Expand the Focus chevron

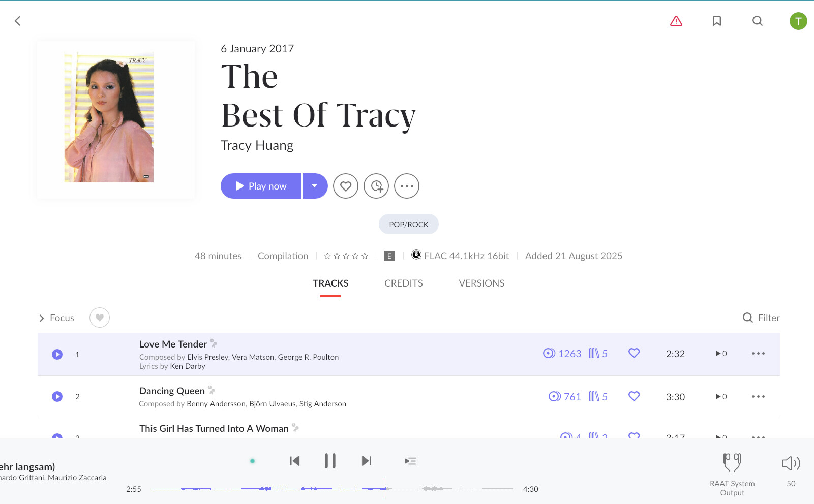tap(42, 318)
